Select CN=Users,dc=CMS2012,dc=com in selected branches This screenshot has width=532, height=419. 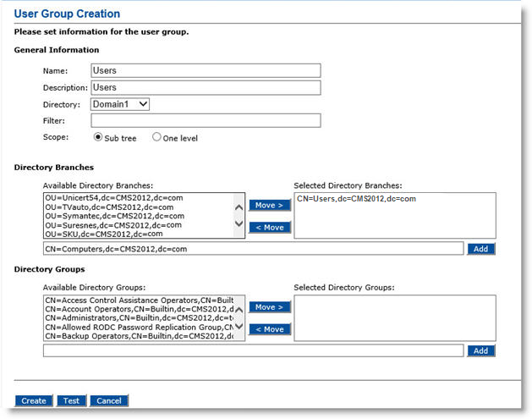[356, 199]
